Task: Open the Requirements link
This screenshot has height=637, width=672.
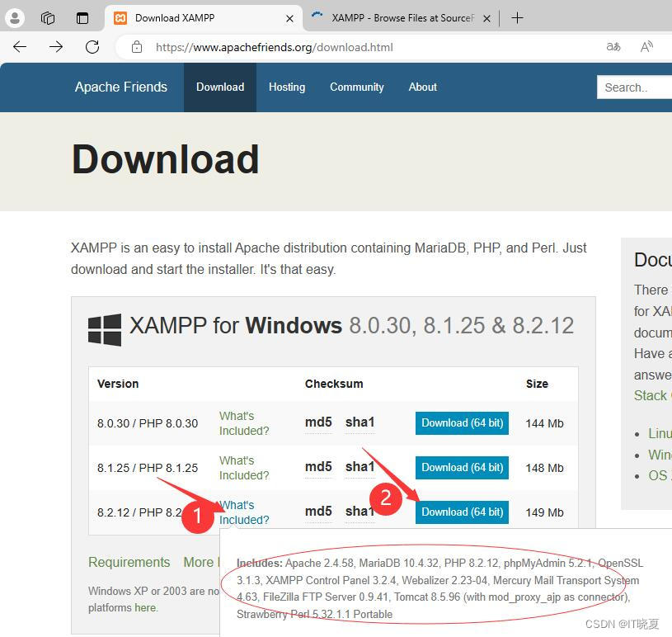Action: [129, 563]
